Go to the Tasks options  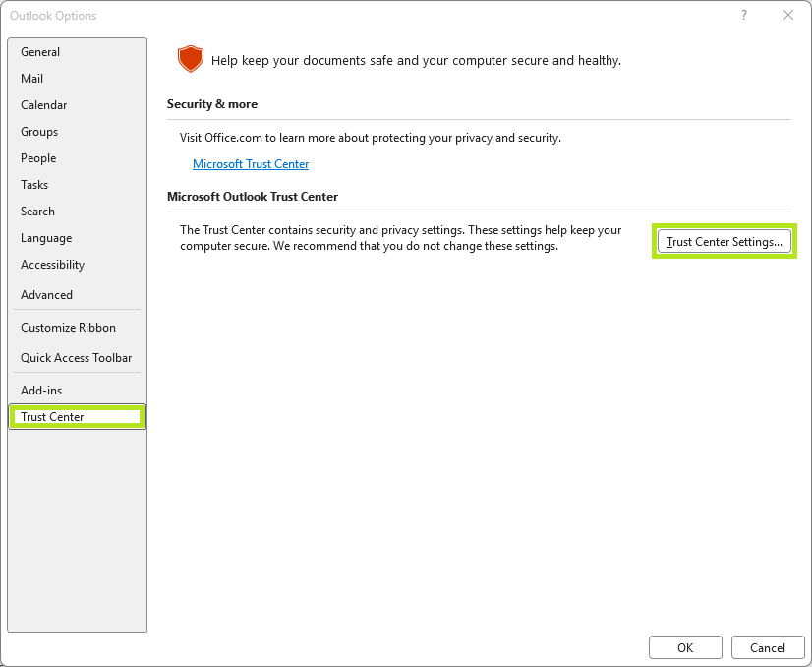[x=34, y=185]
